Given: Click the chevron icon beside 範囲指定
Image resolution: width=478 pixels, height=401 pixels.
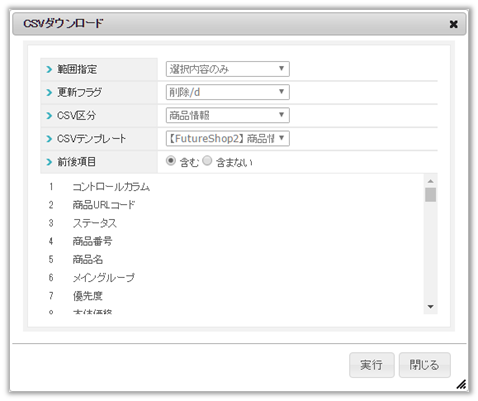Looking at the screenshot, I should (49, 69).
